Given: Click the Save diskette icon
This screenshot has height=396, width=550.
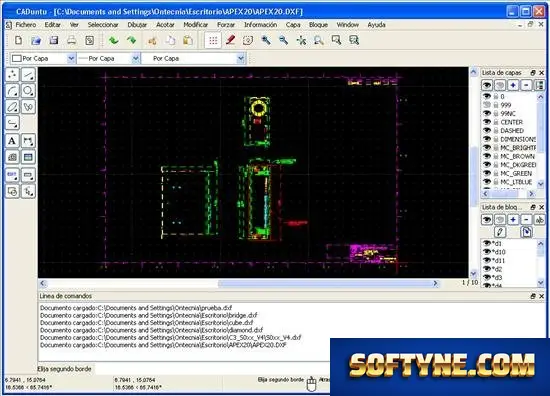Looking at the screenshot, I should (54, 40).
